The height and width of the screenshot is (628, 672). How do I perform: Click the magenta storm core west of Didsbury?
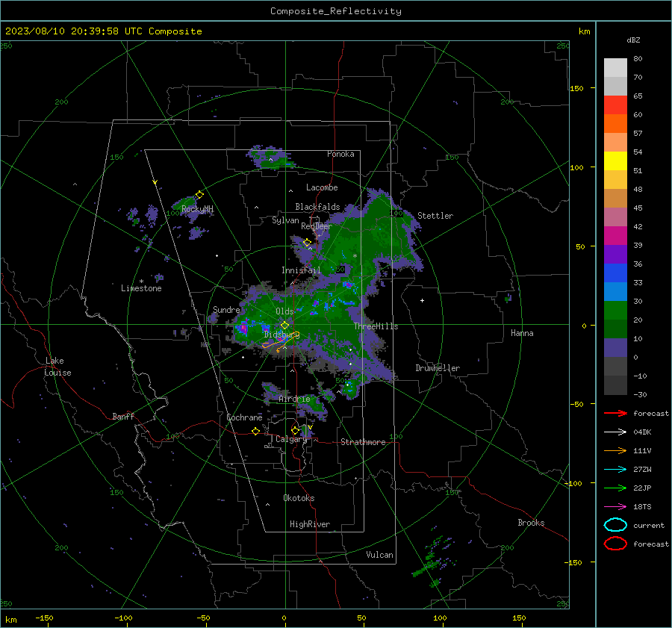coord(243,328)
